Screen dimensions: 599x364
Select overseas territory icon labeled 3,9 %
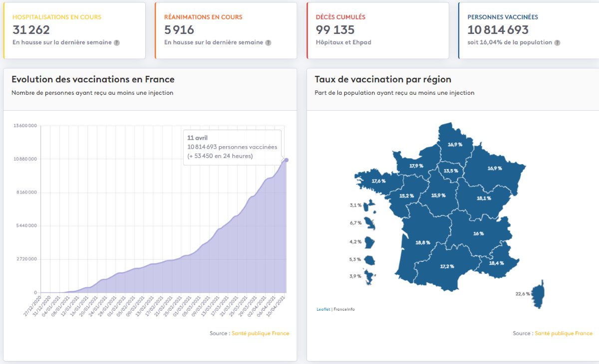370,276
